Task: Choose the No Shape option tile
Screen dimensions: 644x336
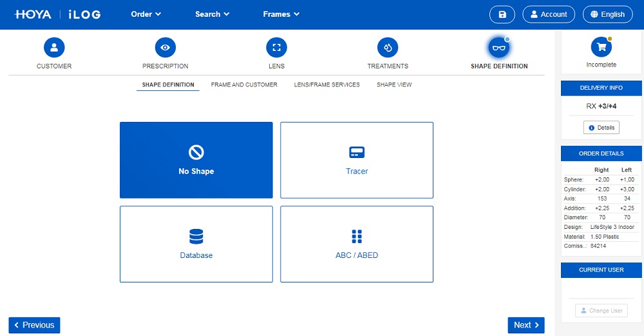Action: 196,160
